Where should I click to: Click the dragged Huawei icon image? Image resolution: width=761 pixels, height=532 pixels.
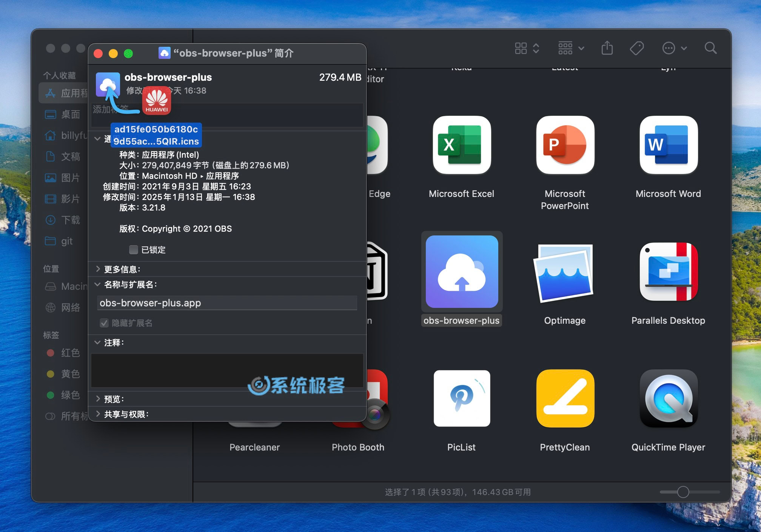[157, 100]
